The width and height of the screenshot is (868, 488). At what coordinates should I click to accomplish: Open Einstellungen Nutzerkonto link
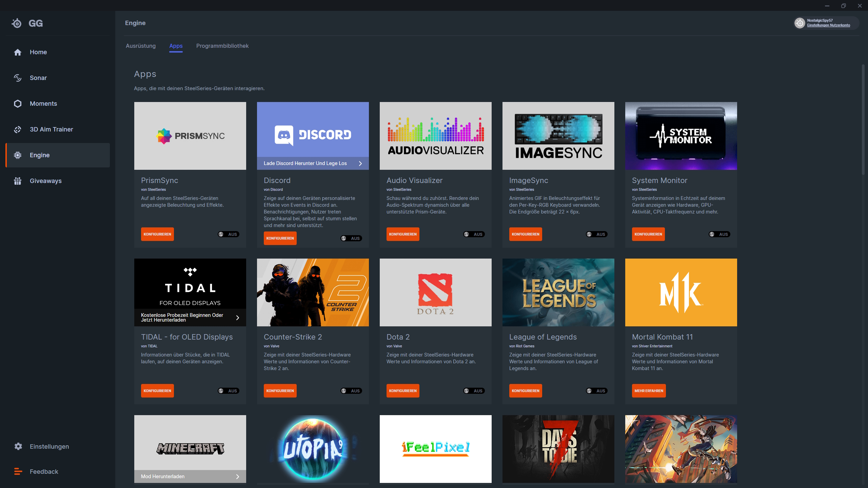pos(828,25)
